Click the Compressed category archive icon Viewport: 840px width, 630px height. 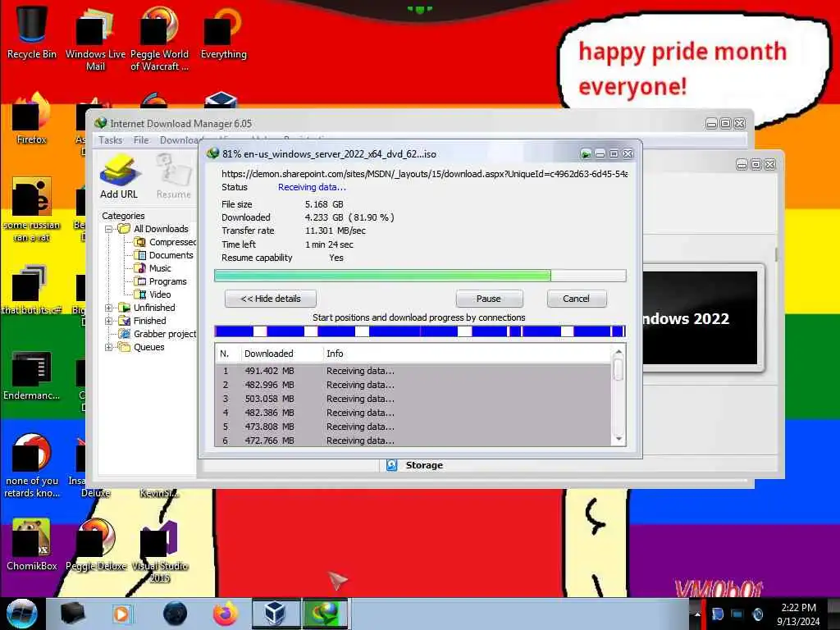[x=140, y=242]
